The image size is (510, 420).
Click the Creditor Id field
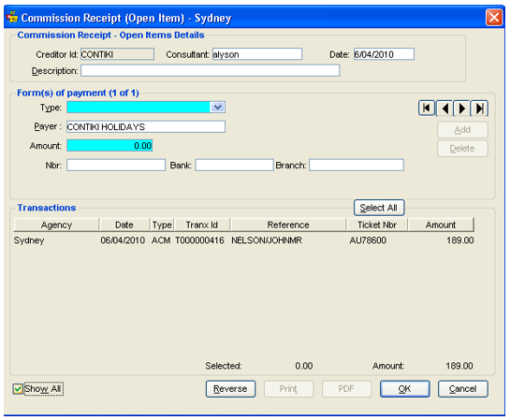tap(117, 54)
